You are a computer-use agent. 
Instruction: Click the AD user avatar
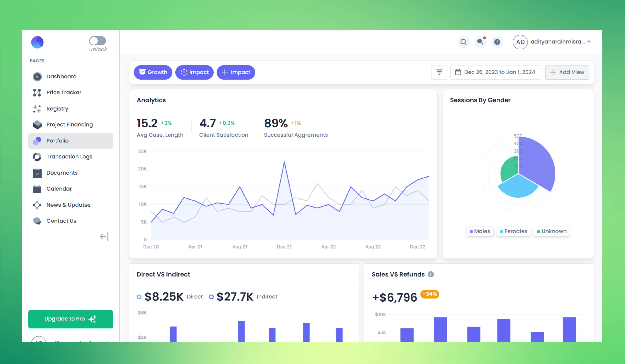click(x=520, y=42)
